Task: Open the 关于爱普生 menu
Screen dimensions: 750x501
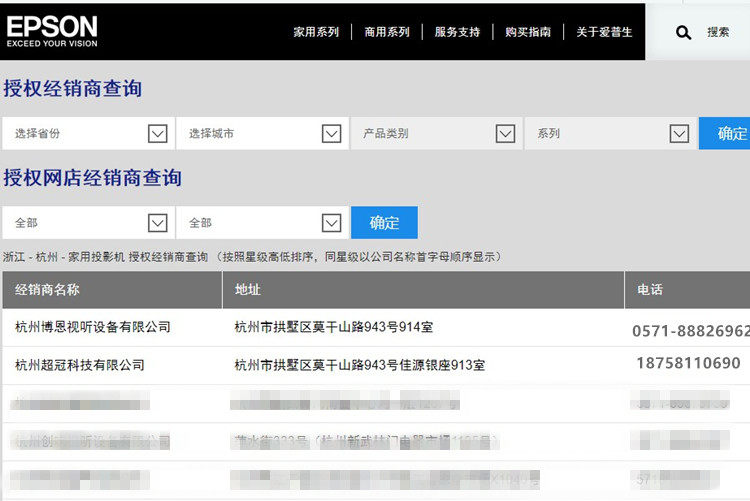Action: (604, 32)
